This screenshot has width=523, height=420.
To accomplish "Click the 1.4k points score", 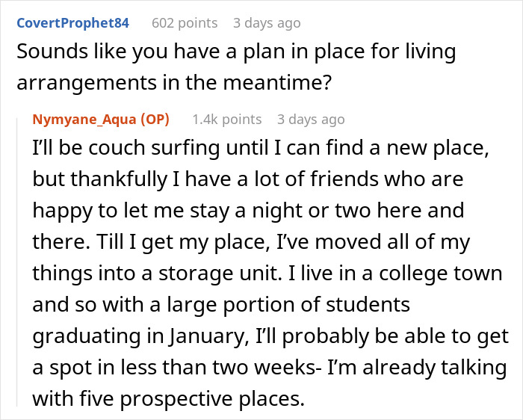I will [x=226, y=119].
